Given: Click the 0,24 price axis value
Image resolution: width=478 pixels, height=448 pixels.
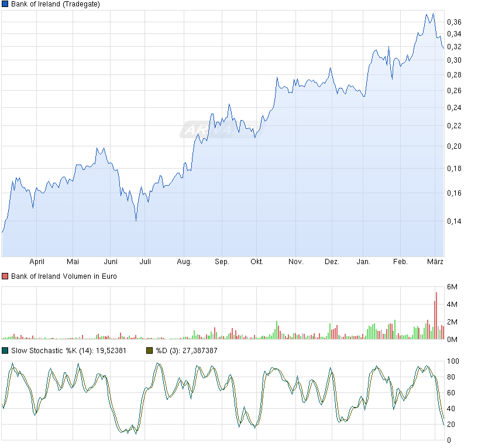Looking at the screenshot, I should [x=454, y=107].
